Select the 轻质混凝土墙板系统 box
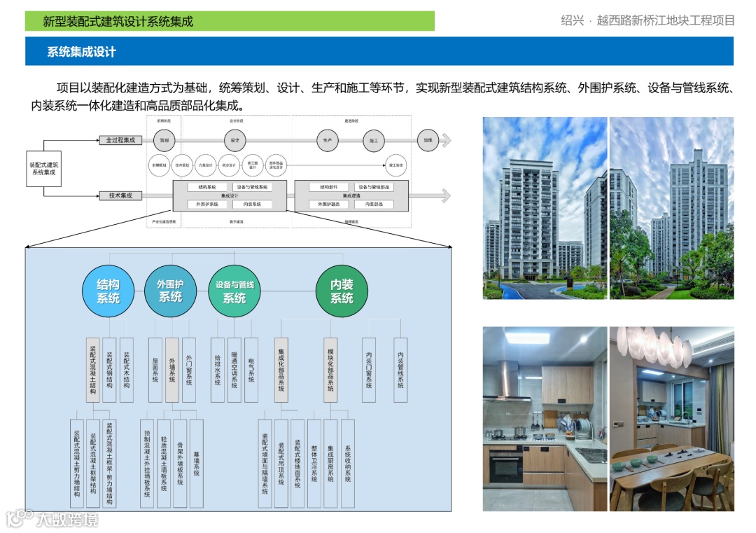Image resolution: width=756 pixels, height=533 pixels. 164,464
